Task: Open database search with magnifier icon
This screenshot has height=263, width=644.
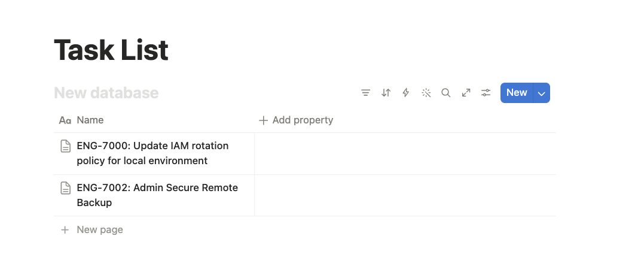Action: 446,93
